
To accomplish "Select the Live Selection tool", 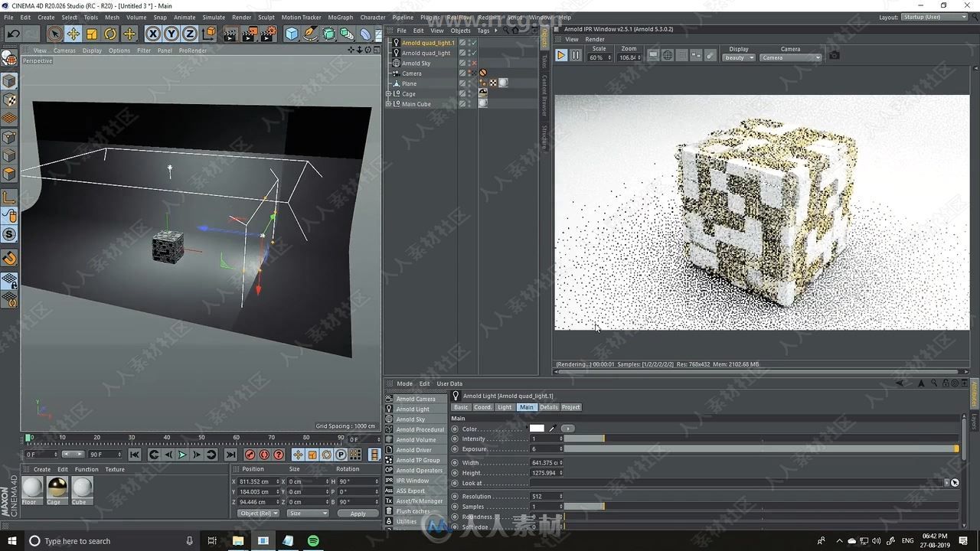I will pyautogui.click(x=54, y=34).
